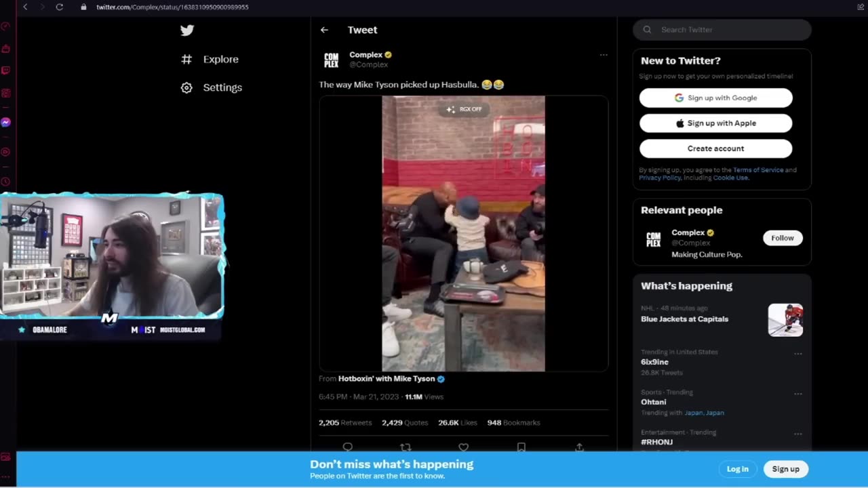Click Sign up on the bottom banner
The image size is (868, 488).
pos(785,469)
